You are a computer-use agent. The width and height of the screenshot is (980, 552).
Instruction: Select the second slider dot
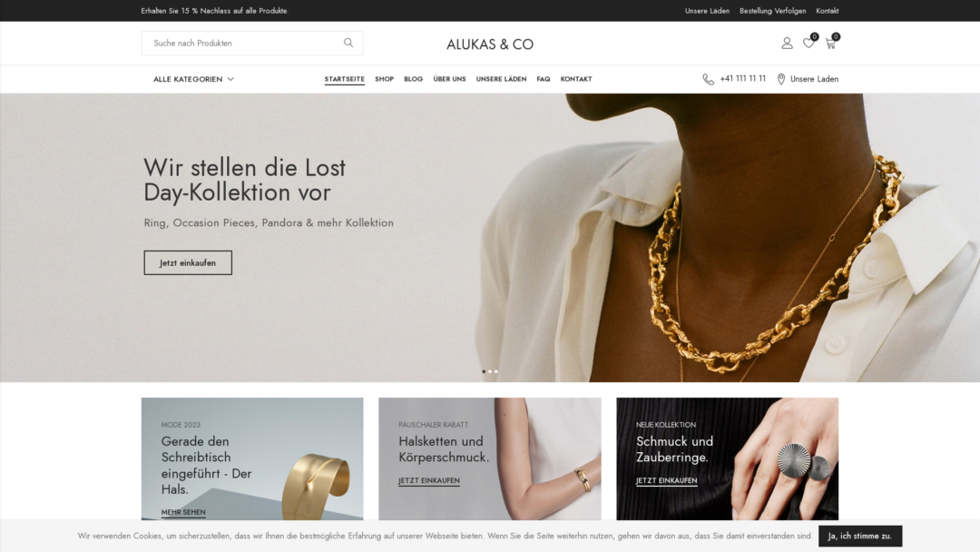(490, 371)
